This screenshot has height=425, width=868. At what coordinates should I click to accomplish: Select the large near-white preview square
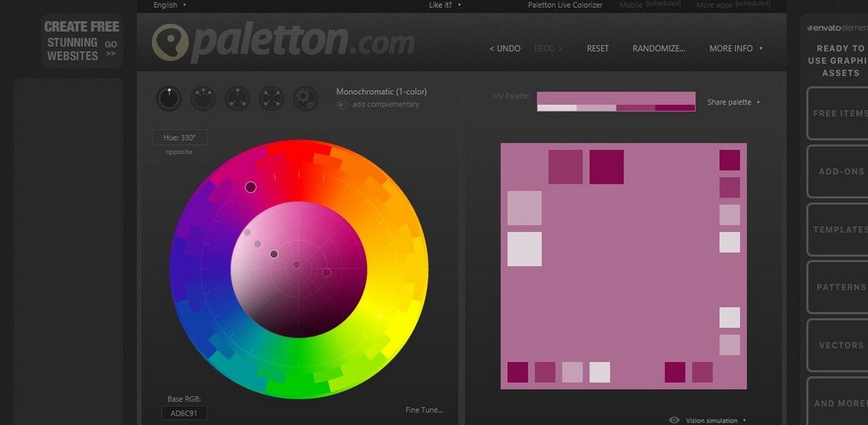click(524, 250)
